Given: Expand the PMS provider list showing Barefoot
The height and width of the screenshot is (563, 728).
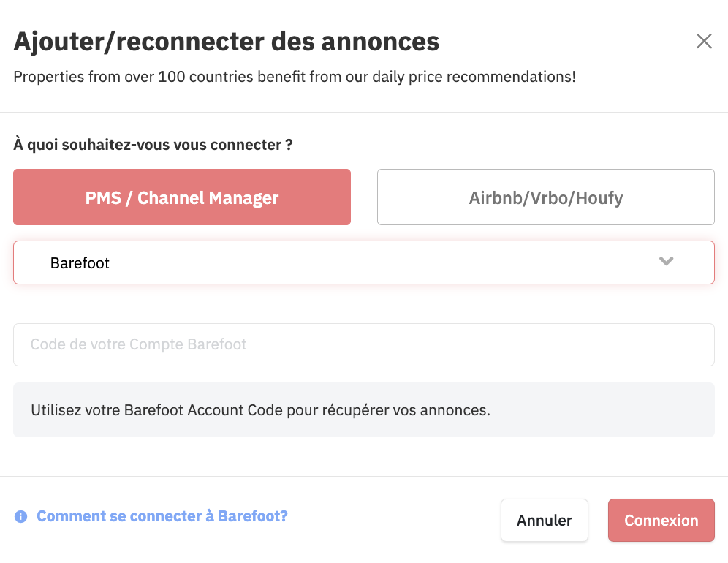Looking at the screenshot, I should (364, 262).
